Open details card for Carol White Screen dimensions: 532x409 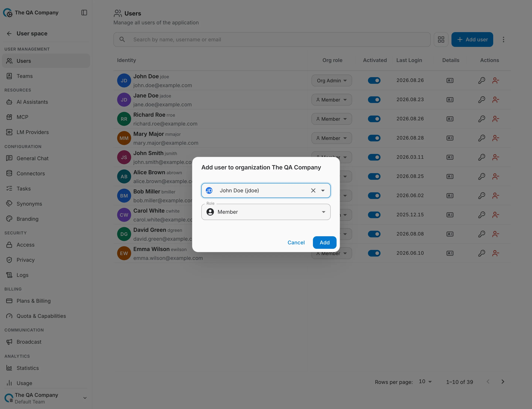tap(450, 215)
